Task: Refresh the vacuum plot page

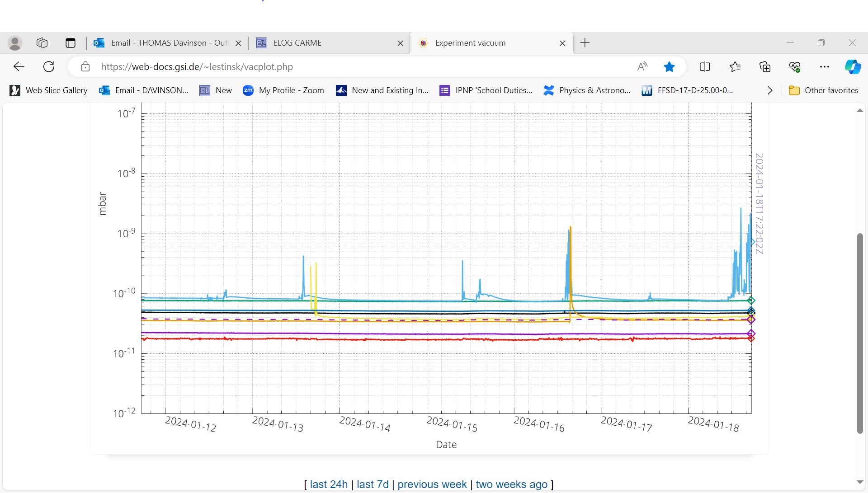Action: [x=49, y=67]
